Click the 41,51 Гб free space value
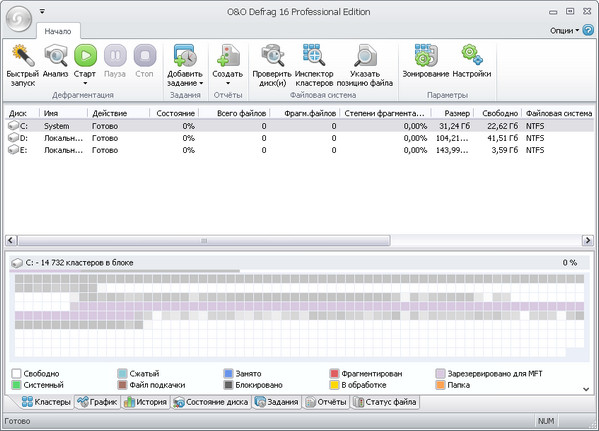This screenshot has height=431, width=599. 502,138
